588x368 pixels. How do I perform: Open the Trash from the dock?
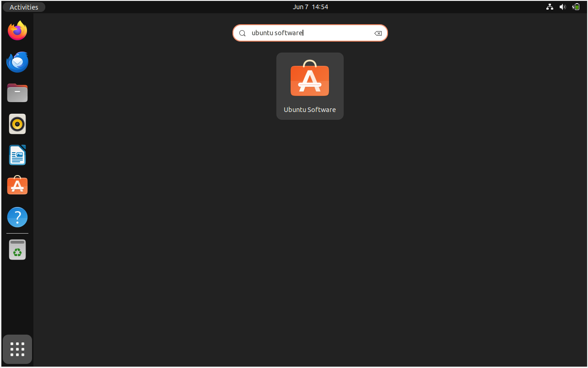click(x=17, y=250)
